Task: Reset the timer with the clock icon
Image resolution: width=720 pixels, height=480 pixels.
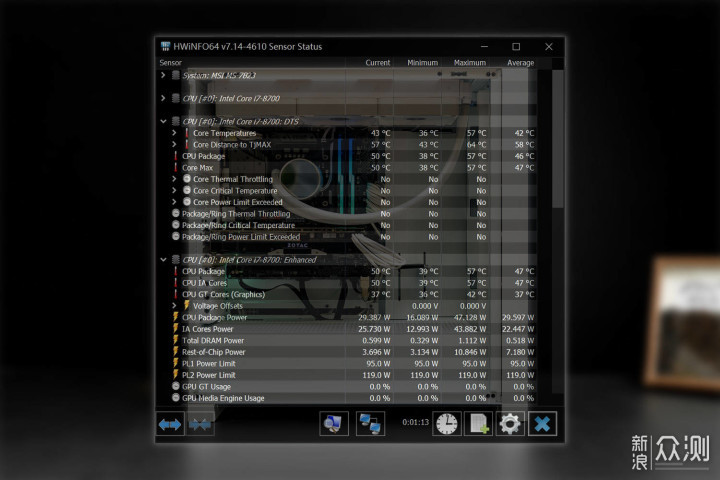Action: (x=447, y=424)
